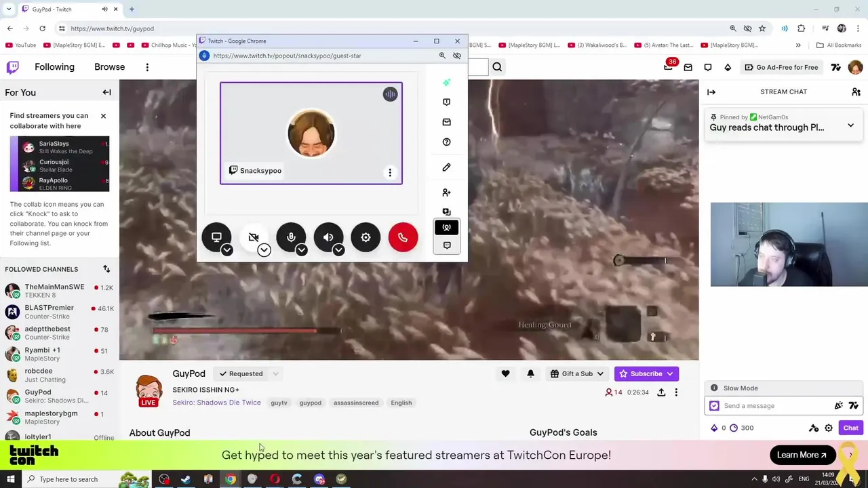Image resolution: width=868 pixels, height=488 pixels.
Task: Expand camera device options arrow
Action: (264, 250)
